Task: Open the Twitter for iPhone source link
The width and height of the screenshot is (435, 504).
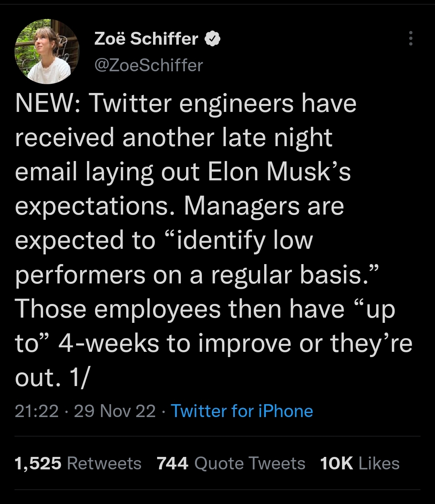Action: [242, 411]
